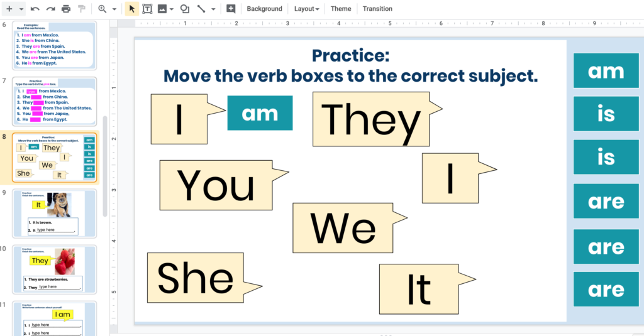
Task: Select the 'I' callout next to 'am'
Action: (x=179, y=119)
